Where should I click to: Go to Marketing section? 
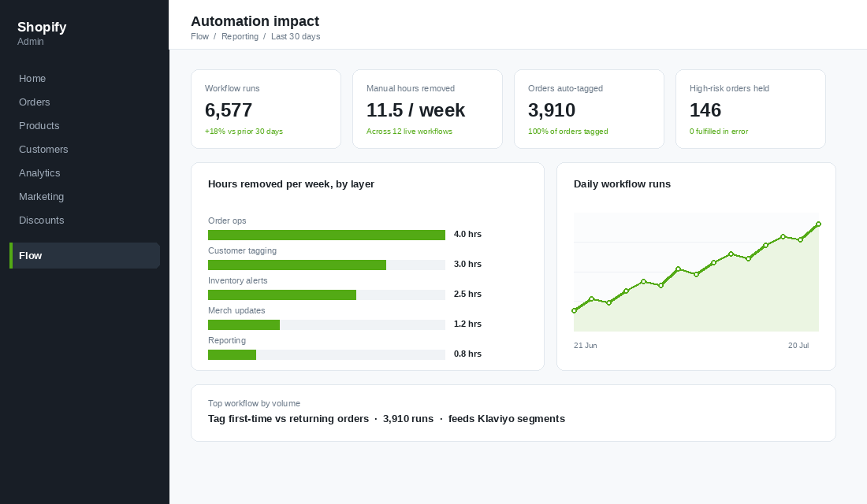pyautogui.click(x=41, y=197)
